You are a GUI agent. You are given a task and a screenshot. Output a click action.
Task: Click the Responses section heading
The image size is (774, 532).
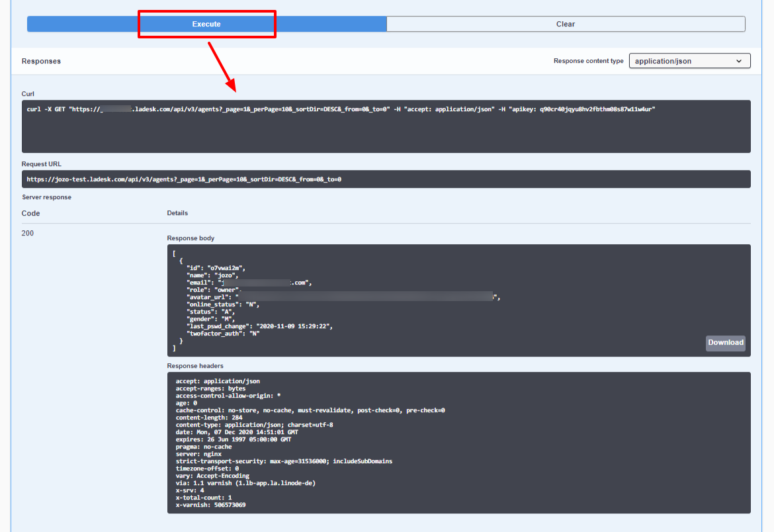point(41,61)
